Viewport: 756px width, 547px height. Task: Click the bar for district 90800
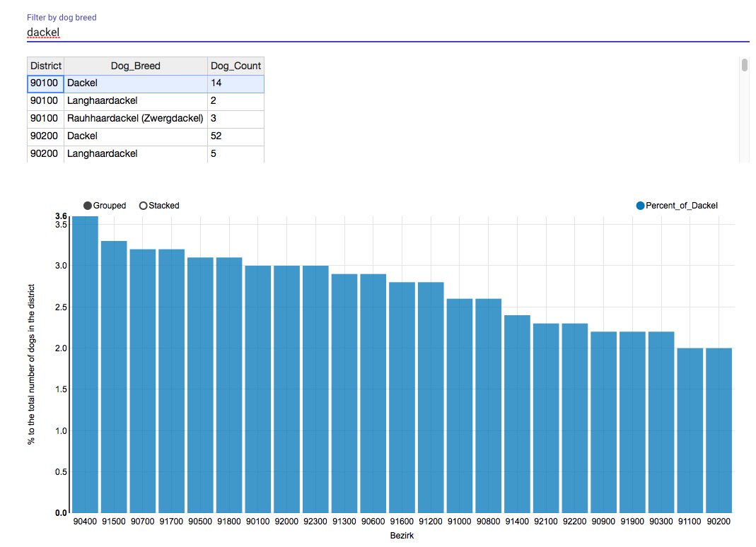click(x=489, y=406)
